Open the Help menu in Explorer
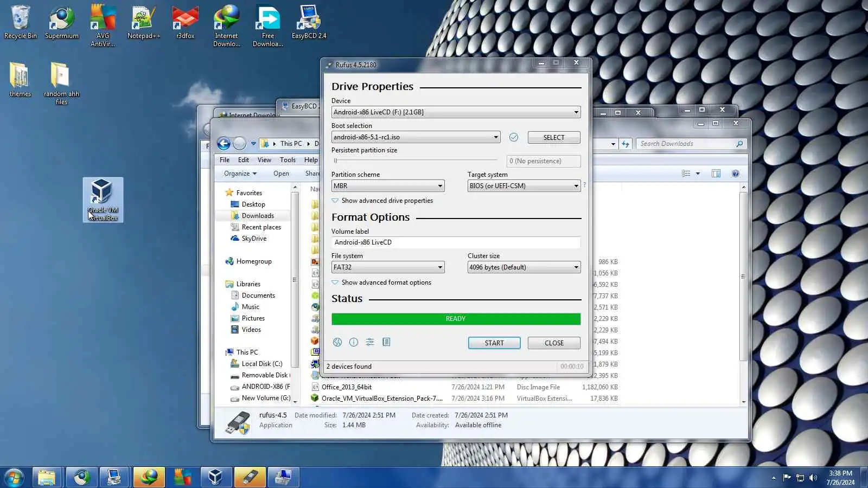This screenshot has height=488, width=868. click(x=311, y=160)
